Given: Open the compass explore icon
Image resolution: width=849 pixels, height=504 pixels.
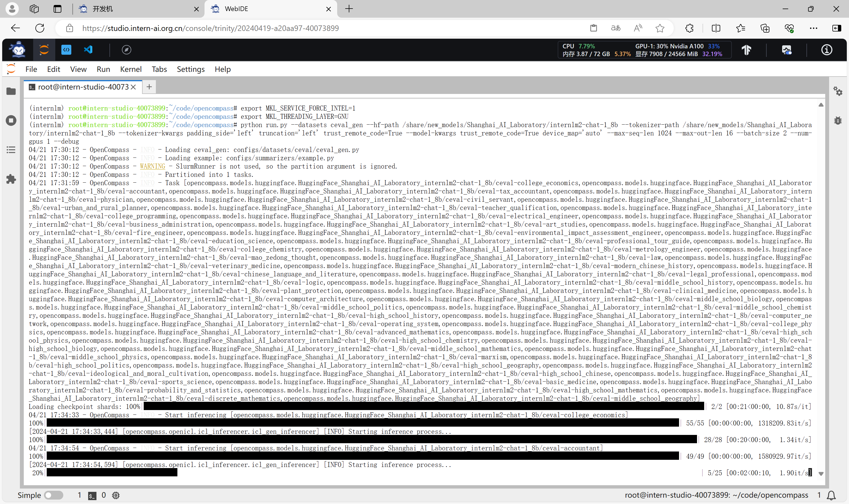Looking at the screenshot, I should tap(126, 50).
